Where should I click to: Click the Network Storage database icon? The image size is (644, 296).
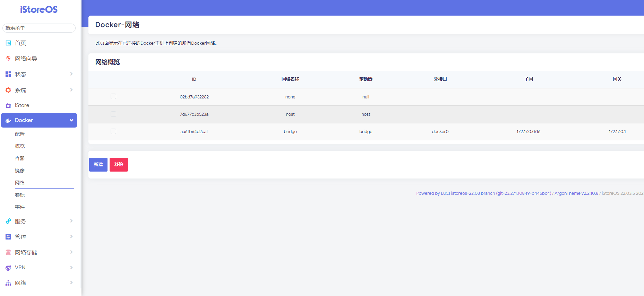(x=8, y=252)
